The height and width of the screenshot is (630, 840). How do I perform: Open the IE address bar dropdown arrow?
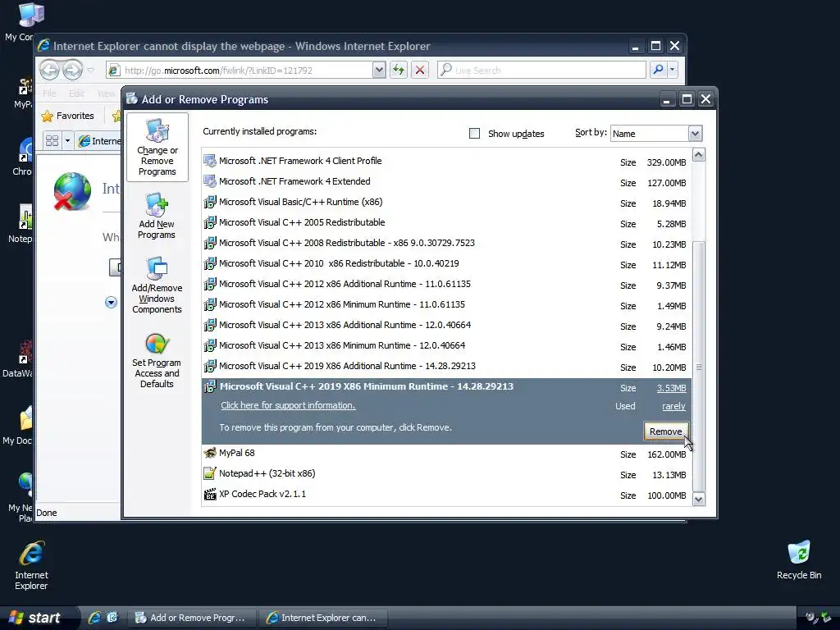click(x=379, y=71)
